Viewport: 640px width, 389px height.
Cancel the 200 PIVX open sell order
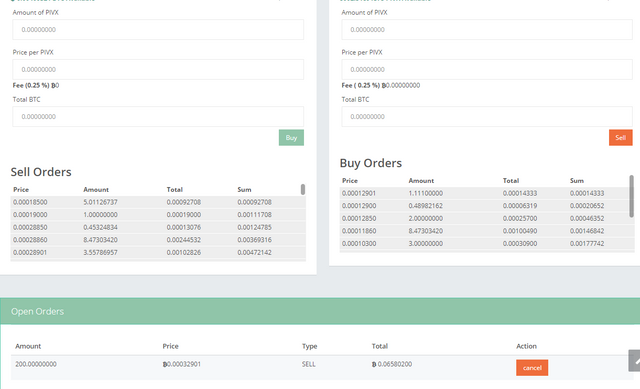[532, 368]
